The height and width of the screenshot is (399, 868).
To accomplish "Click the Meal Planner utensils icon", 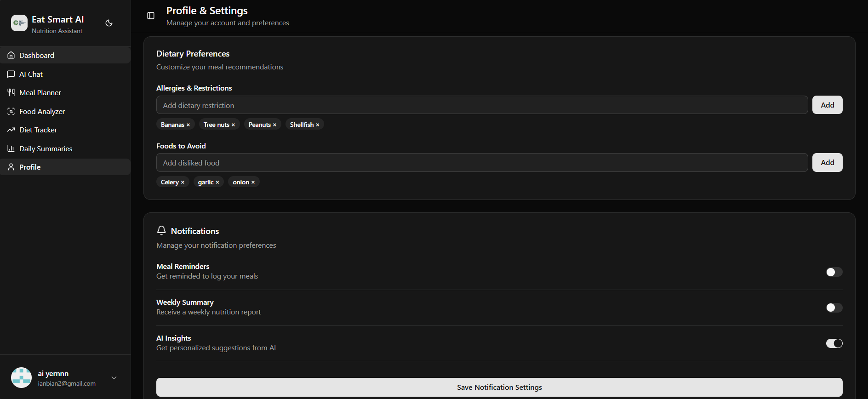I will pyautogui.click(x=11, y=92).
